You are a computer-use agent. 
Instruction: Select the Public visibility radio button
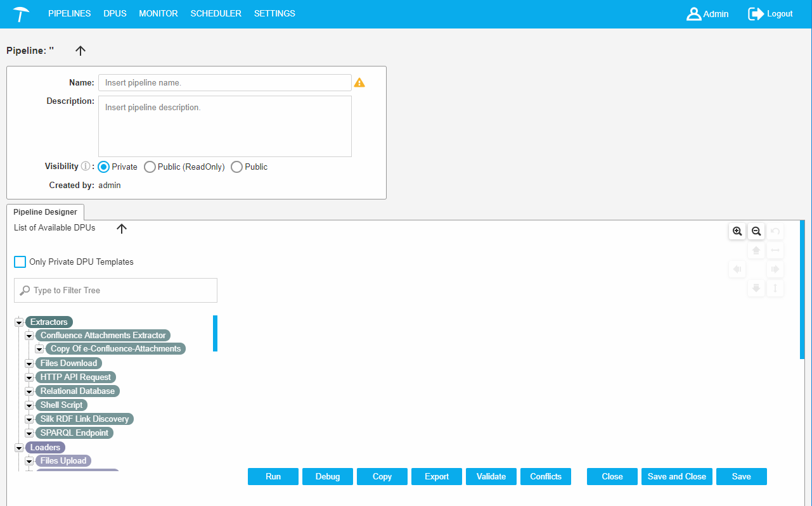point(237,167)
